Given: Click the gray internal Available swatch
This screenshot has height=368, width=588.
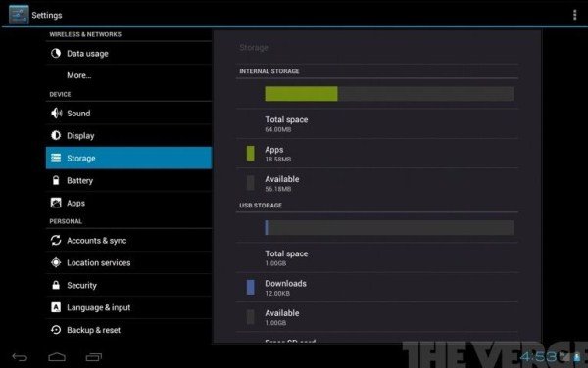Looking at the screenshot, I should (251, 183).
